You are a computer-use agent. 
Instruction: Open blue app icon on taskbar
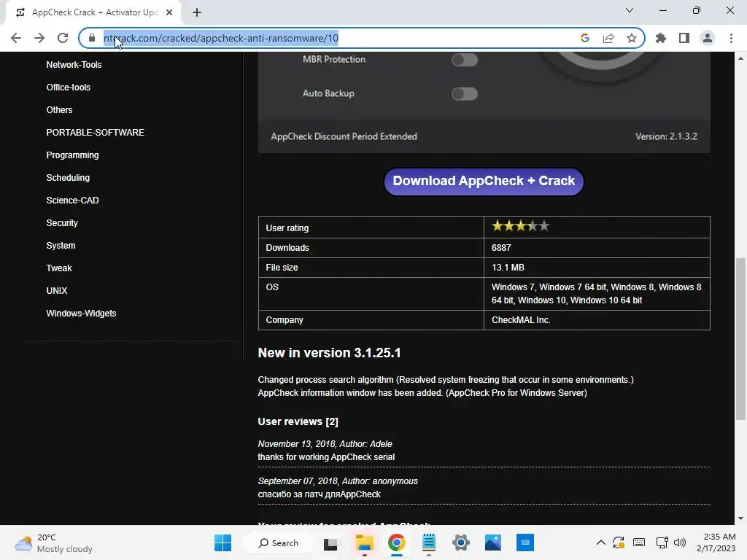tap(525, 542)
